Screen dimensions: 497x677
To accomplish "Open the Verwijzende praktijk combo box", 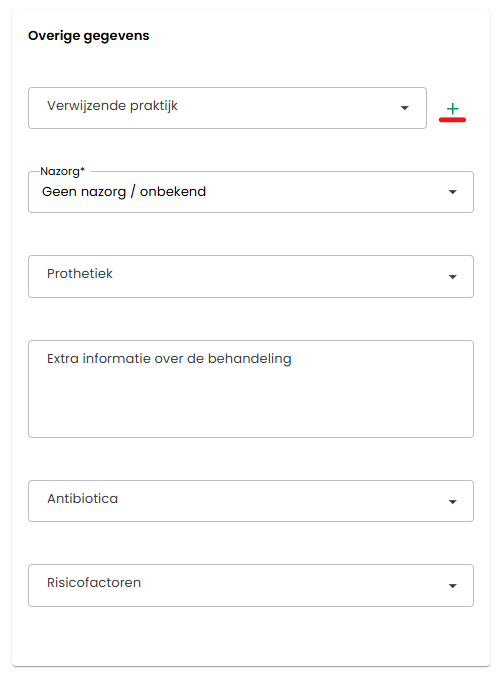I will pyautogui.click(x=227, y=108).
